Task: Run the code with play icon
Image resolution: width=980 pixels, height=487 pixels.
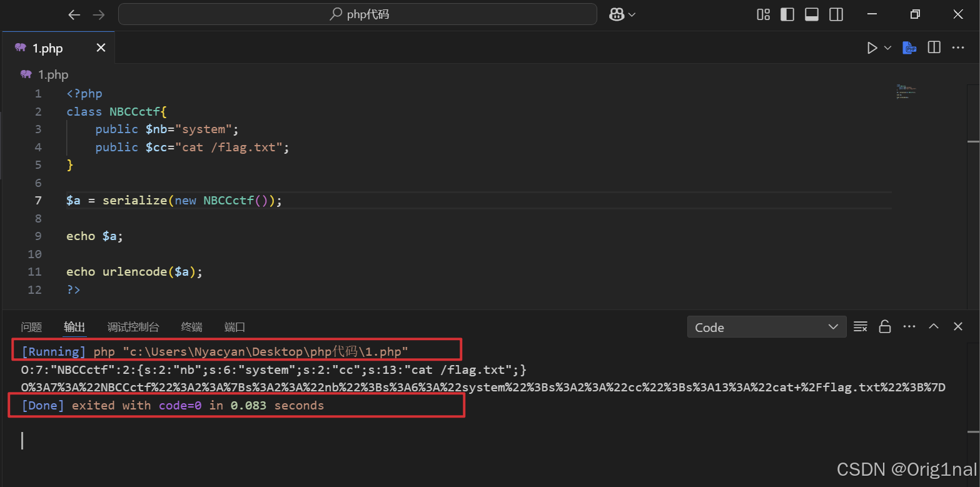Action: (x=872, y=48)
